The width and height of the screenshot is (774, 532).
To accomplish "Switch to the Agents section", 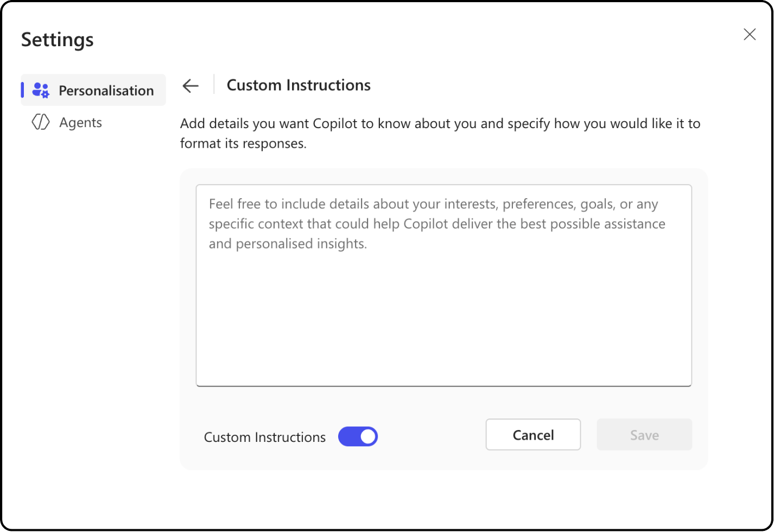I will [80, 122].
